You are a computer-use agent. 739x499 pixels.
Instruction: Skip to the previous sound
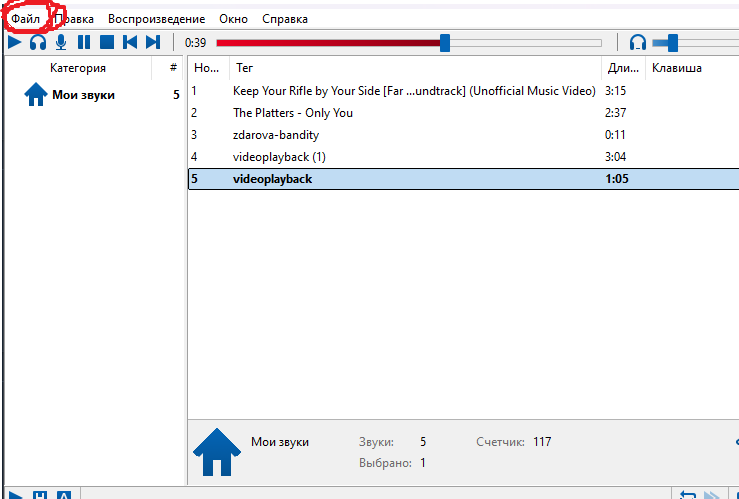[x=130, y=42]
